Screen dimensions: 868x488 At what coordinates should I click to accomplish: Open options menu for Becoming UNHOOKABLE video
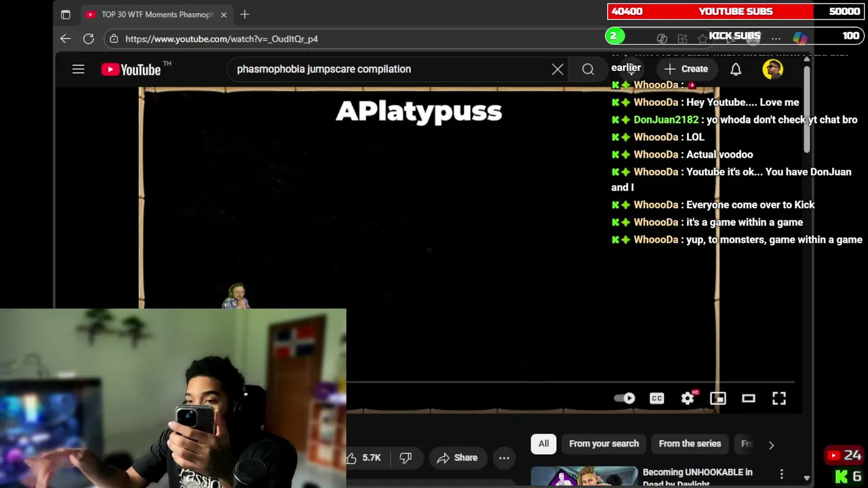tap(781, 474)
